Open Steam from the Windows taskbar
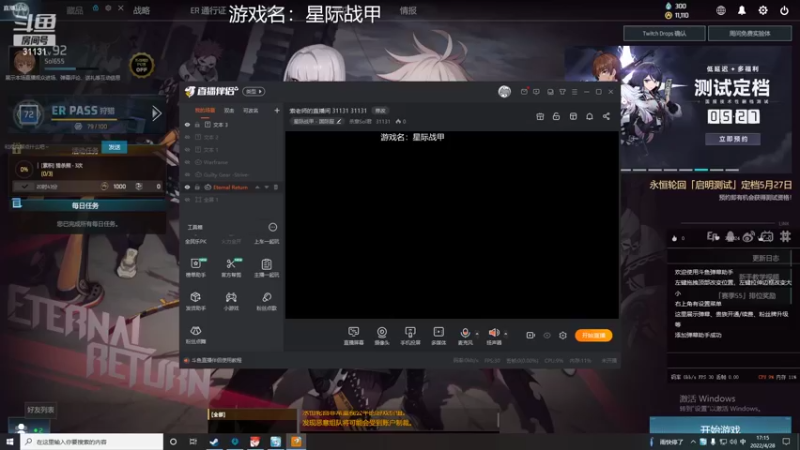This screenshot has width=800, height=450. coord(214,441)
